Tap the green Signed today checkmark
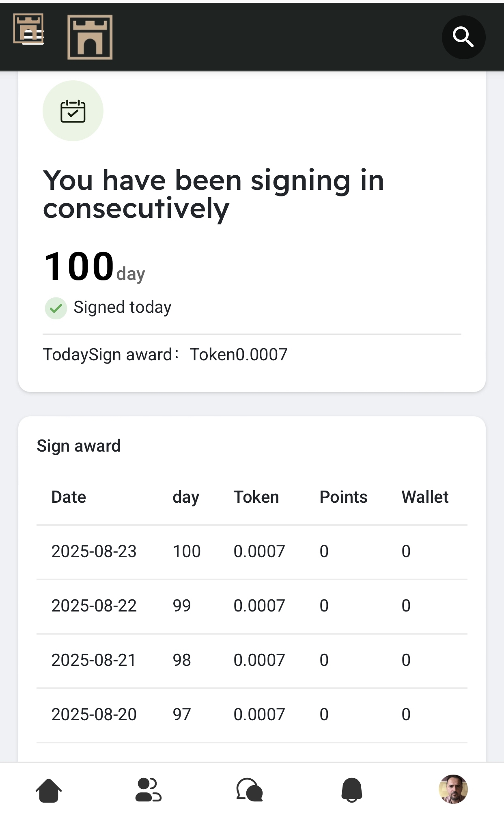504x816 pixels. [x=56, y=308]
